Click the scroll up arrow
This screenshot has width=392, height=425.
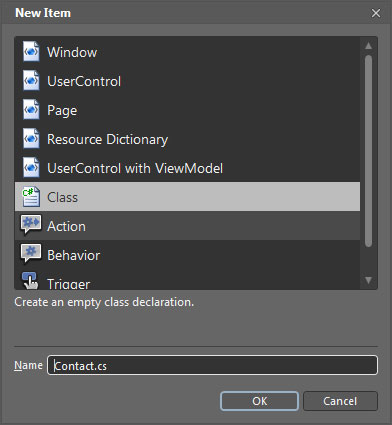pyautogui.click(x=368, y=46)
